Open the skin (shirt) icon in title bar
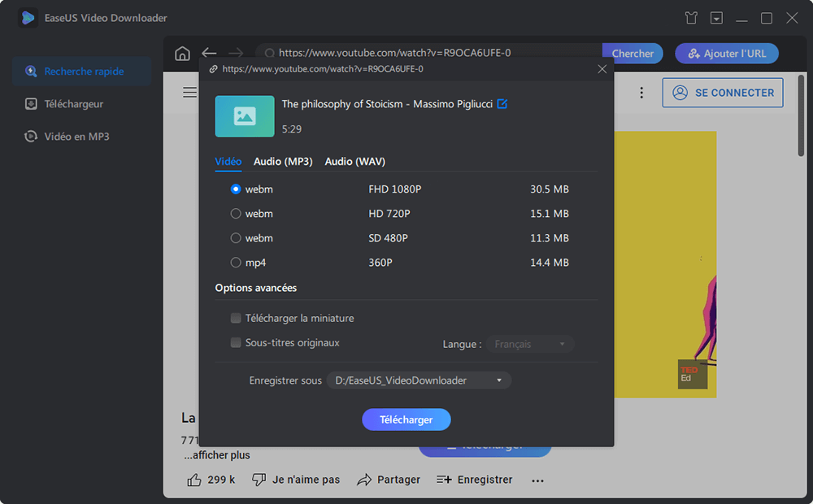This screenshot has height=504, width=813. pos(690,18)
